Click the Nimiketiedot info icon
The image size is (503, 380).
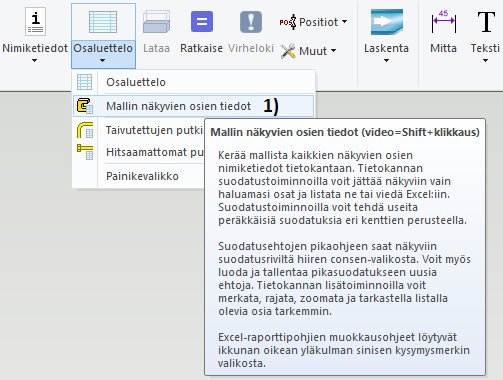35,22
